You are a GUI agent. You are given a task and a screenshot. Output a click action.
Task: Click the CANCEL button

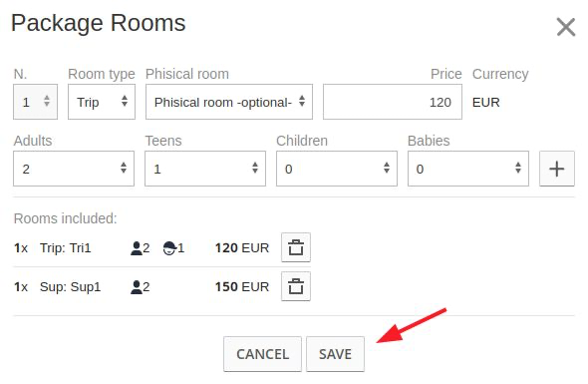click(x=262, y=354)
